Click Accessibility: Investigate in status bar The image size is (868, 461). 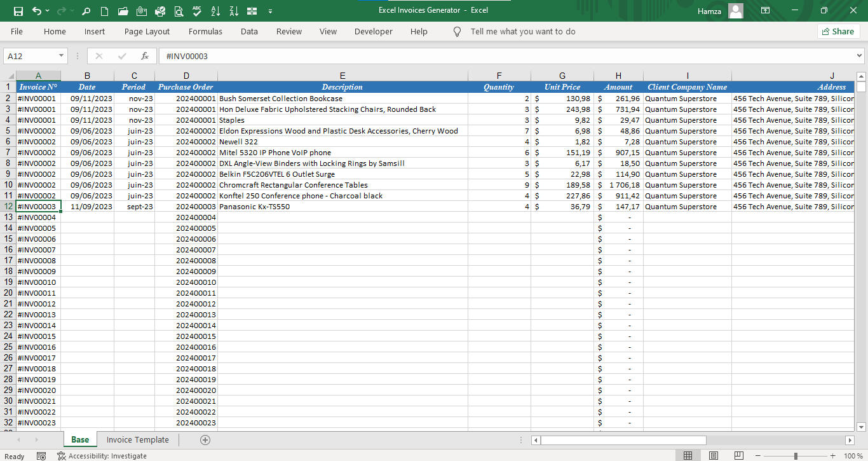(102, 455)
